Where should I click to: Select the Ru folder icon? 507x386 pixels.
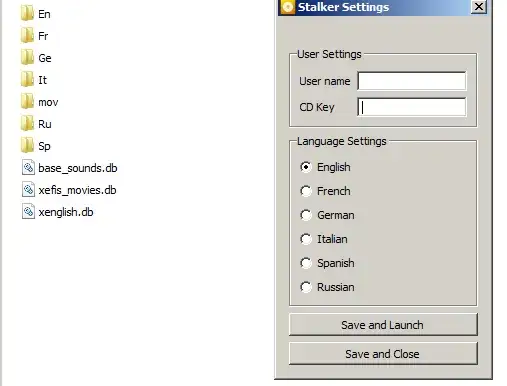[x=27, y=124]
